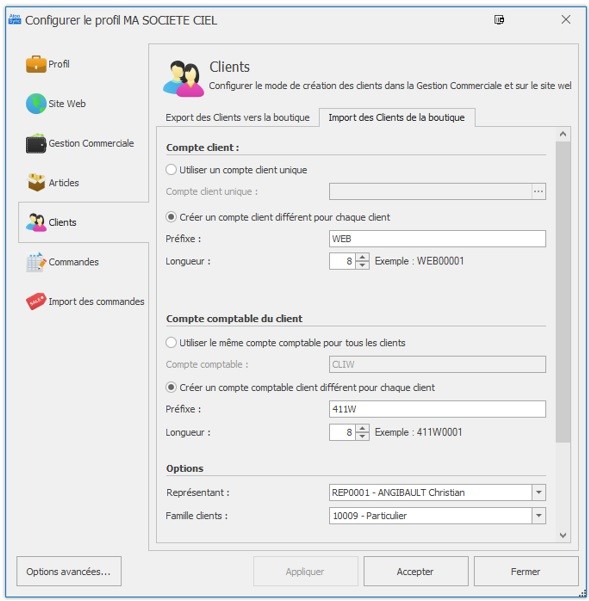Browse with the Compte client unique ellipsis button
This screenshot has width=589, height=601.
point(538,191)
